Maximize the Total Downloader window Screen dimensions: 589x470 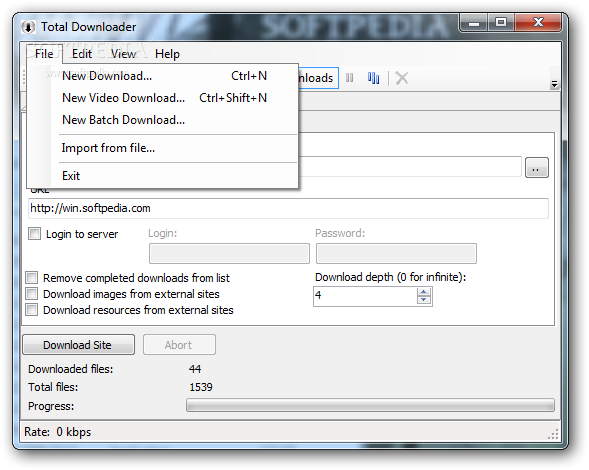(501, 23)
